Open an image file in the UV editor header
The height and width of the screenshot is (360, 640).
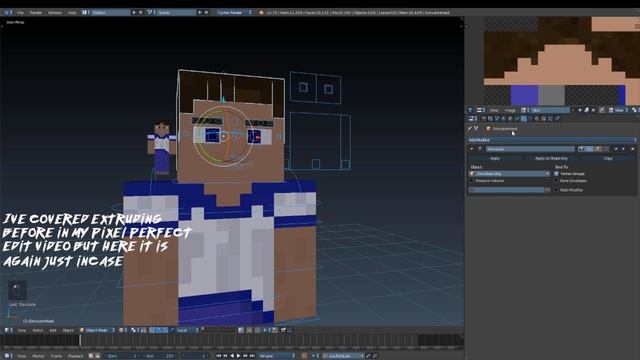[x=587, y=110]
